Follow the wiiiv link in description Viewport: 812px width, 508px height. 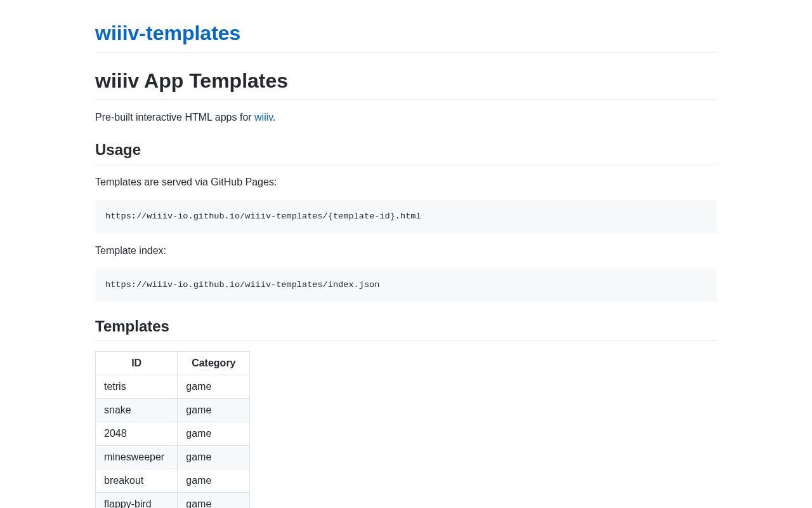pos(263,117)
